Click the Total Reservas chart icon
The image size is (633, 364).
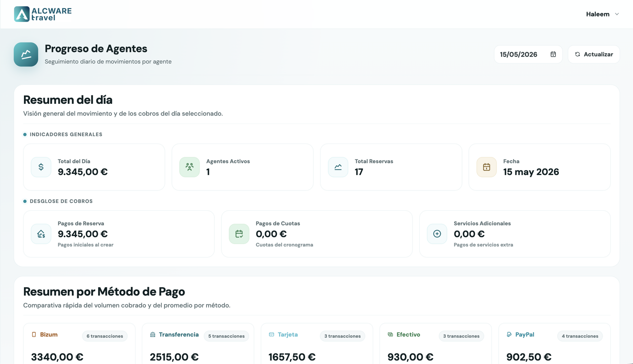tap(338, 167)
